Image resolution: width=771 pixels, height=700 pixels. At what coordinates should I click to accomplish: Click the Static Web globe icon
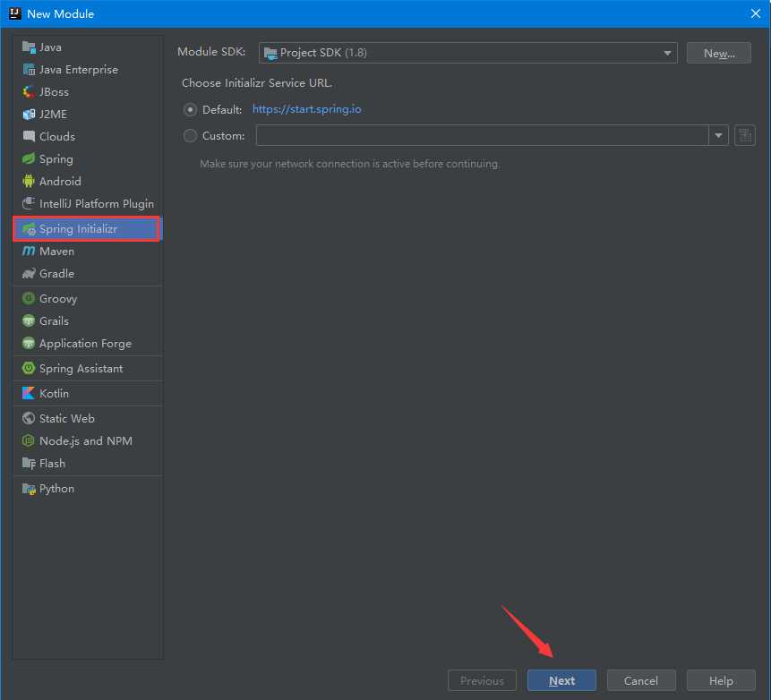pyautogui.click(x=29, y=418)
